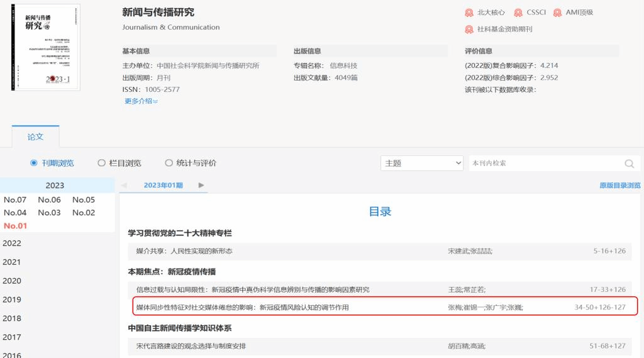Viewport: 644px width, 358px height.
Task: Click the CSSCI badge icon
Action: click(x=518, y=13)
